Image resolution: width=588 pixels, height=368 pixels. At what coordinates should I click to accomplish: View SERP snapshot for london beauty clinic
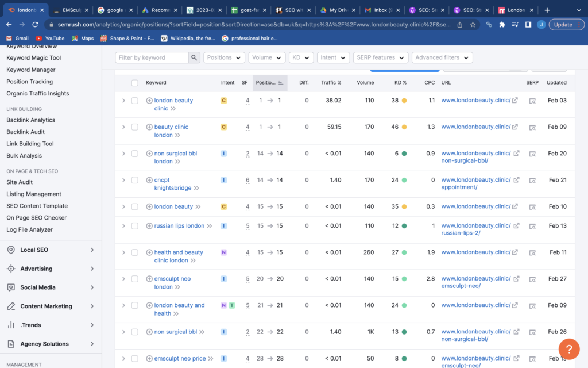[532, 101]
